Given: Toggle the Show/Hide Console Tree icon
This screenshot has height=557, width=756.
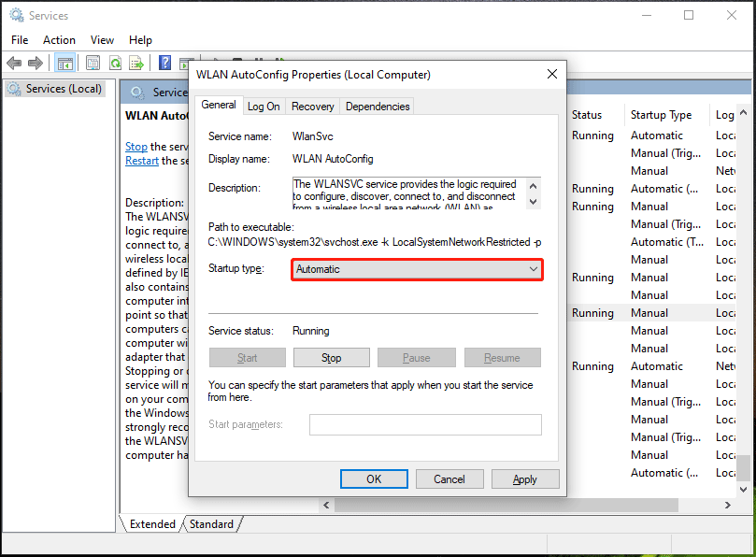Looking at the screenshot, I should (64, 63).
